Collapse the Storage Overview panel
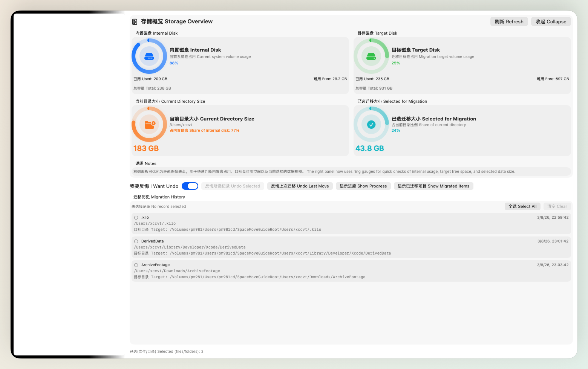The image size is (588, 369). point(551,22)
